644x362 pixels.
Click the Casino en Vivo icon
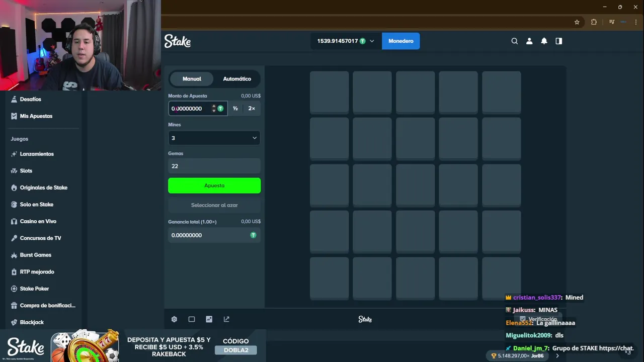(14, 222)
